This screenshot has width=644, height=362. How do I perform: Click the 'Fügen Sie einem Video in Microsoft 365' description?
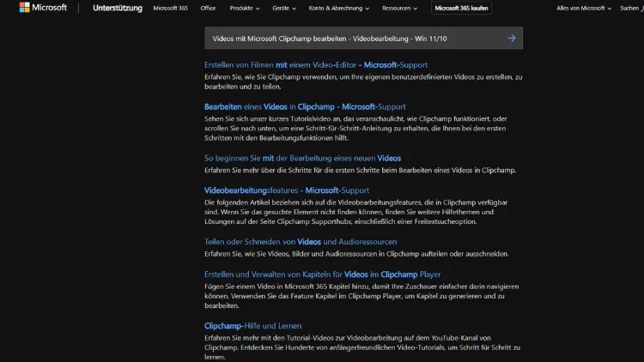coord(361,296)
